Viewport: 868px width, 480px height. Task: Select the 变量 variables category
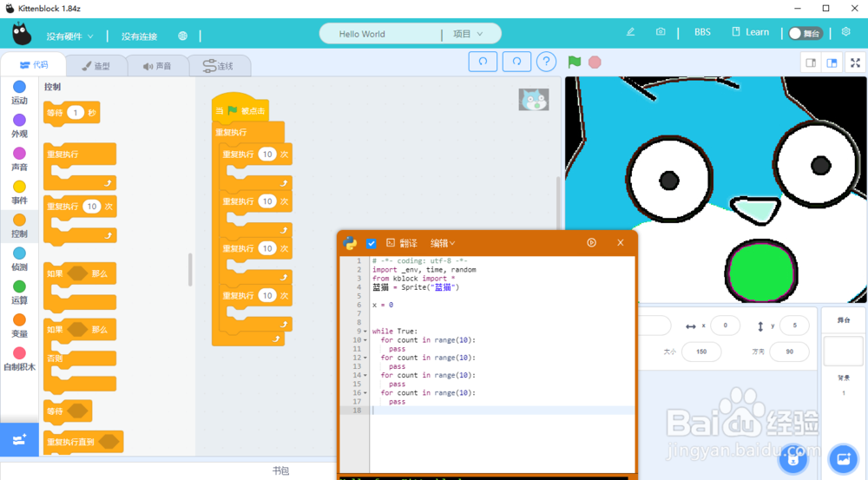[19, 325]
